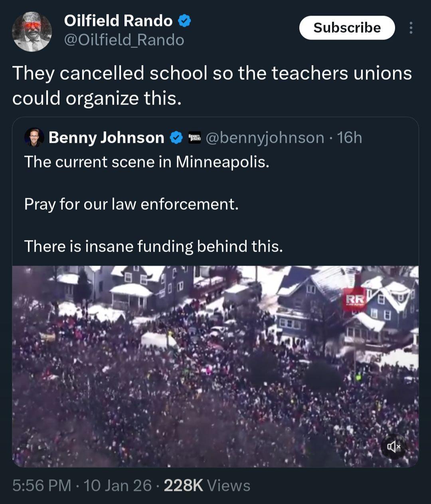
Task: Play the Minneapolis crowd video
Action: [215, 366]
